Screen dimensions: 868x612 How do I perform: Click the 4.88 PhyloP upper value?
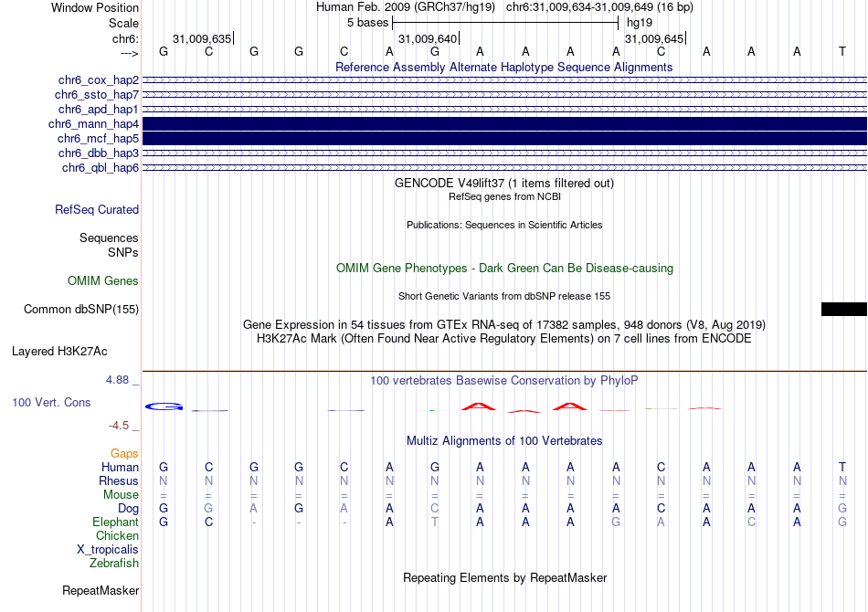coord(117,380)
